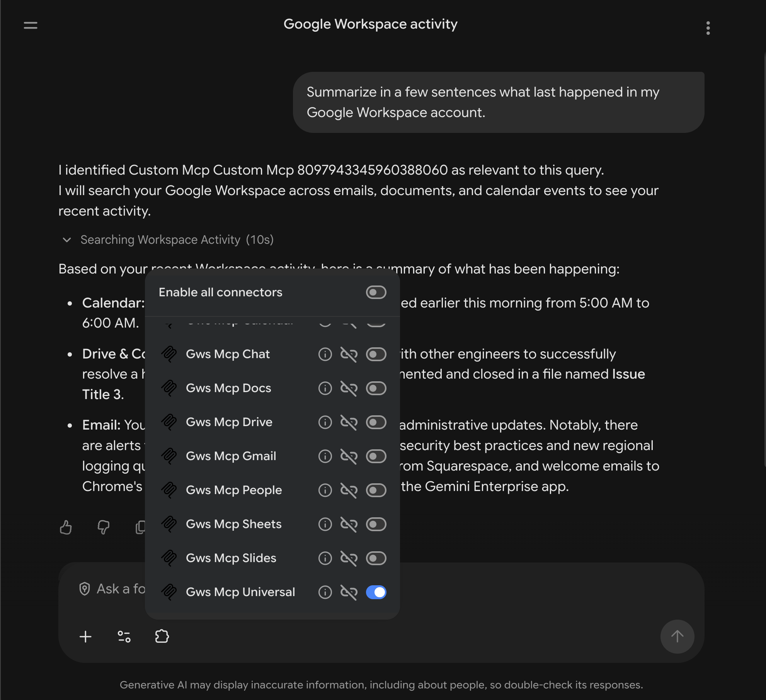Click the Google Workspace activity chat title
This screenshot has height=700, width=766.
pos(371,24)
